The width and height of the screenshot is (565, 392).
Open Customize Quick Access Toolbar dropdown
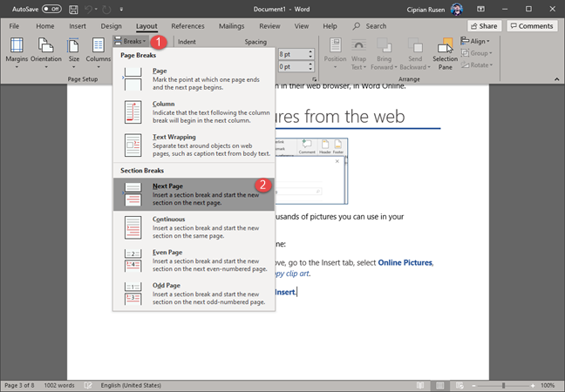click(121, 10)
